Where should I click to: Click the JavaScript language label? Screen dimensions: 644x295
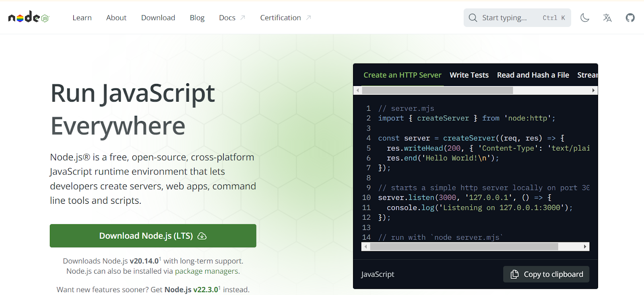click(x=378, y=274)
